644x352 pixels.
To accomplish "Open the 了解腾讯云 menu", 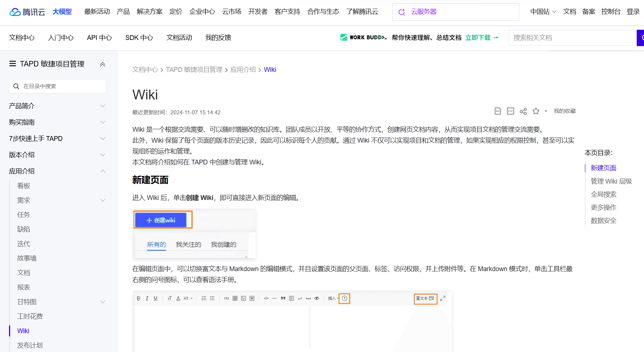I will point(362,12).
